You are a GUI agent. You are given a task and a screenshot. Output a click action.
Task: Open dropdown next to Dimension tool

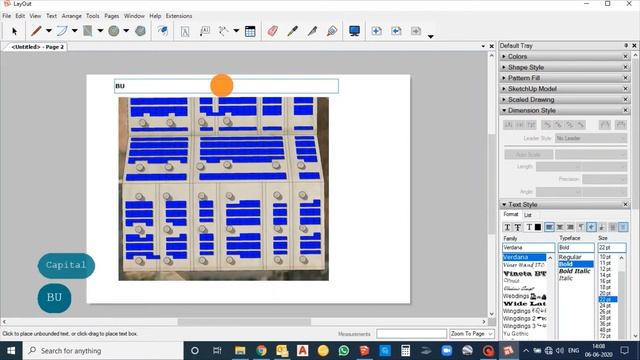(x=236, y=31)
